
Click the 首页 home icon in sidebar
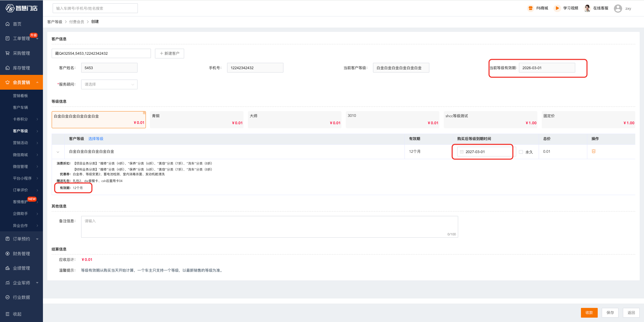point(7,24)
